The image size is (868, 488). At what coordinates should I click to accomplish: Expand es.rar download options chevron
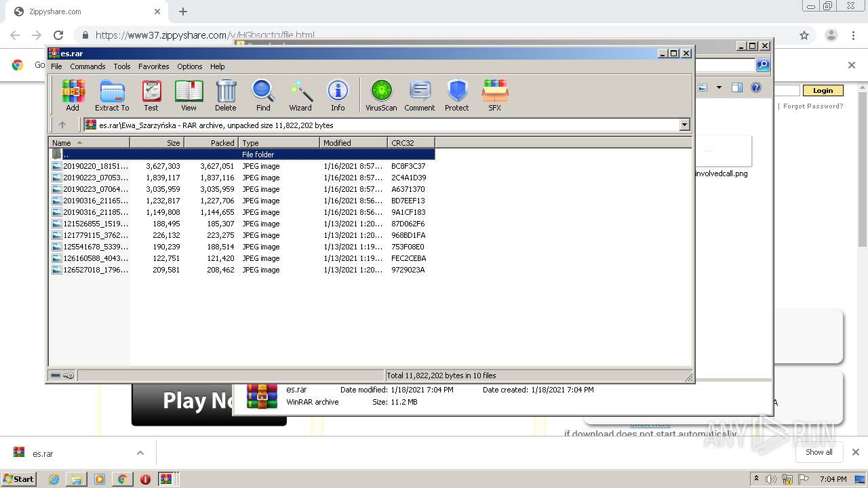140,453
